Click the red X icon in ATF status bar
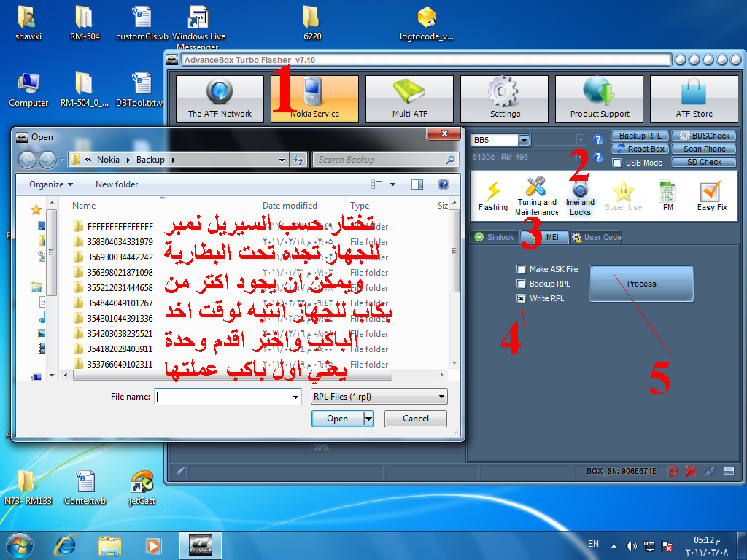 (x=690, y=471)
